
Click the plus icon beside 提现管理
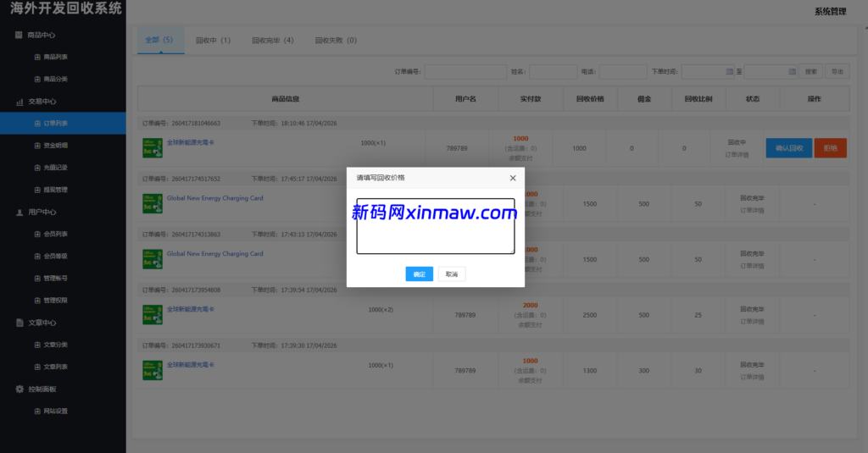click(37, 190)
